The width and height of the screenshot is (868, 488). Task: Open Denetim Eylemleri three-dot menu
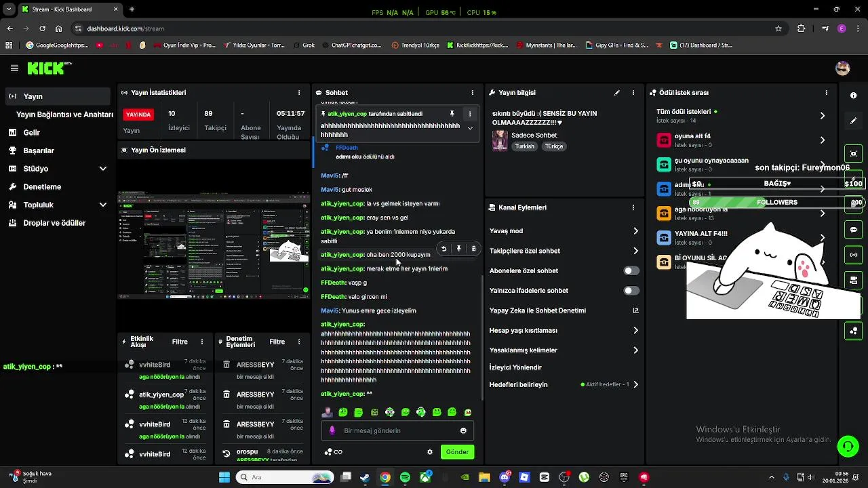click(299, 342)
